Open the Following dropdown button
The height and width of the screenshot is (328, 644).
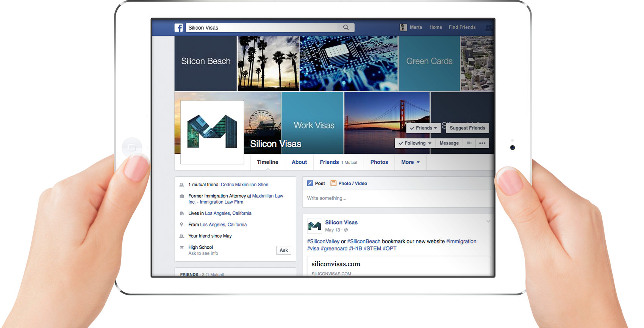415,143
